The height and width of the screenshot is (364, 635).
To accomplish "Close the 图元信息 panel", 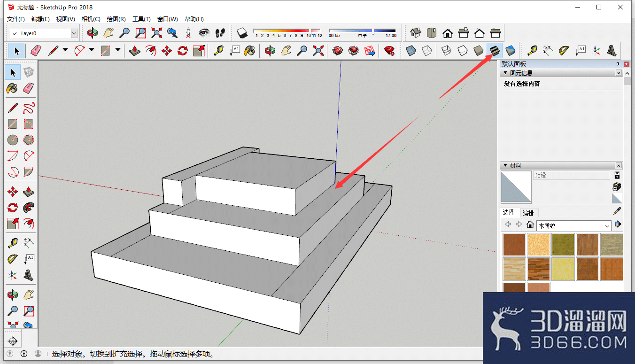I will tap(619, 73).
